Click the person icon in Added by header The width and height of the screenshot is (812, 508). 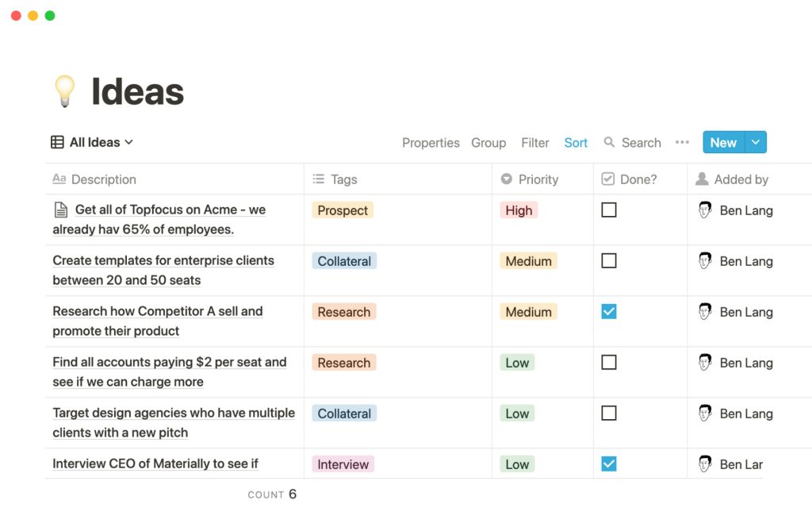pos(702,179)
